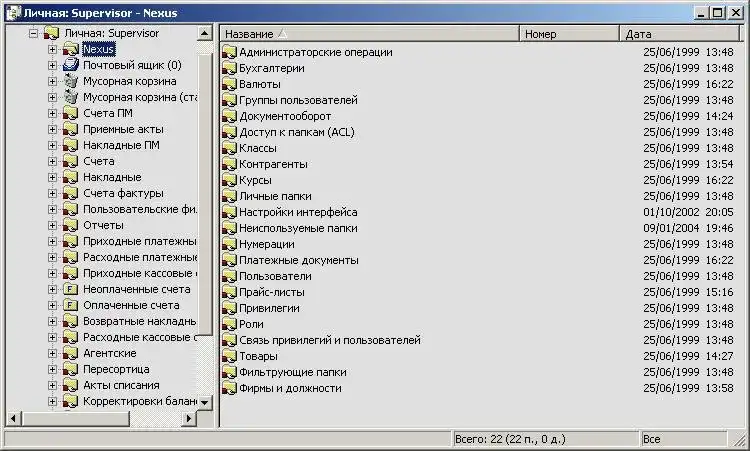Click folder icon beside Доступ к папкам (ACL)

pos(230,132)
